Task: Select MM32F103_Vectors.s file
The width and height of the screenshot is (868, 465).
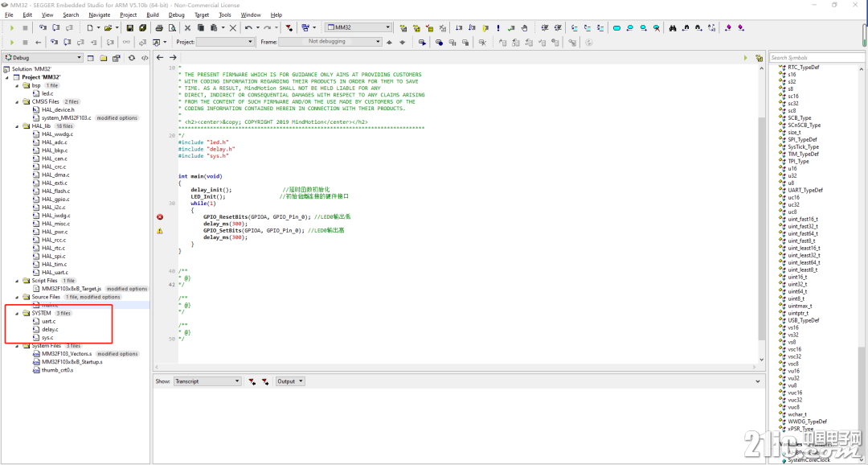Action: [x=67, y=354]
